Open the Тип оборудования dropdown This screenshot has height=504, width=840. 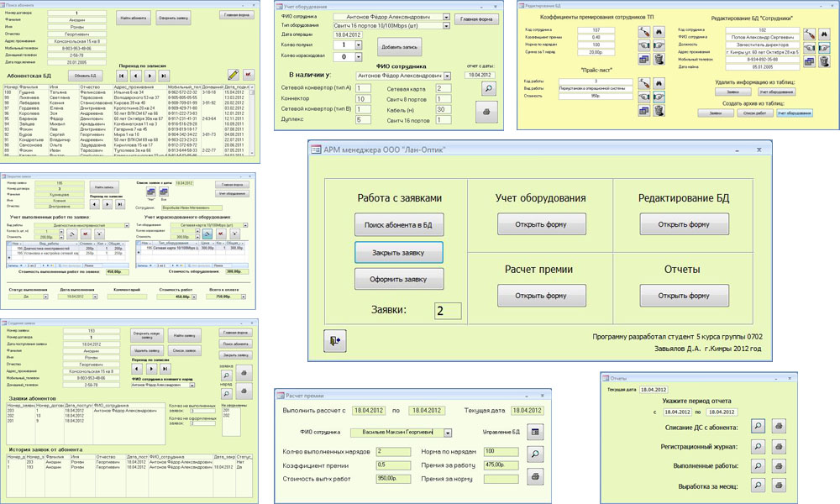coord(446,25)
